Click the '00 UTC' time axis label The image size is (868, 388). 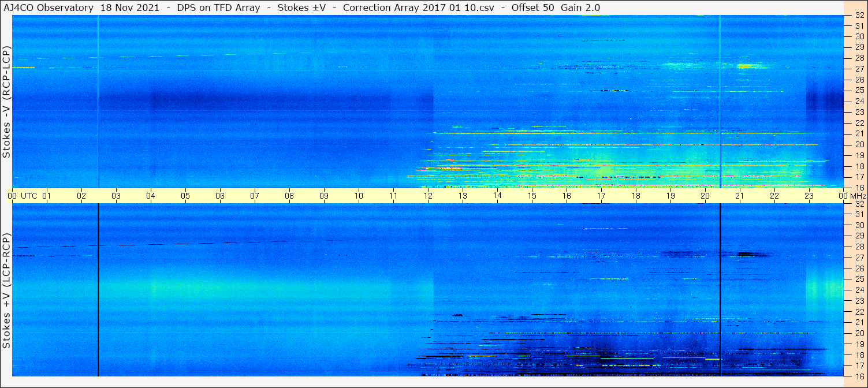[x=23, y=196]
